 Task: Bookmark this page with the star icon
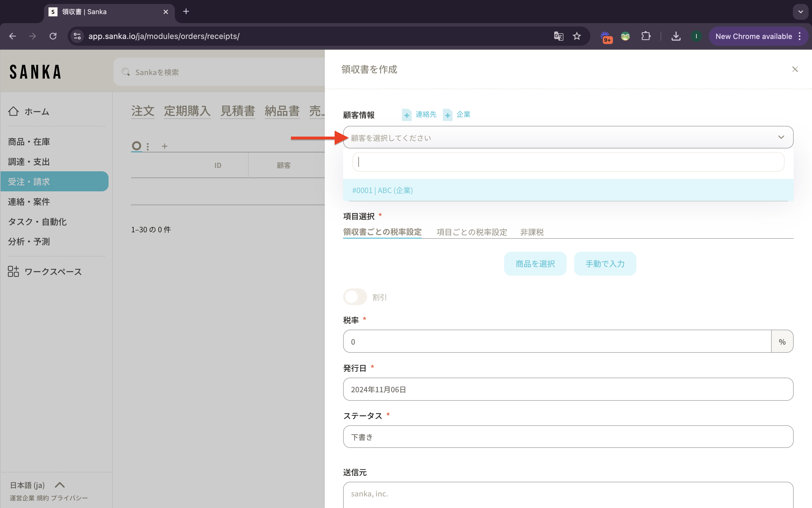[x=577, y=36]
